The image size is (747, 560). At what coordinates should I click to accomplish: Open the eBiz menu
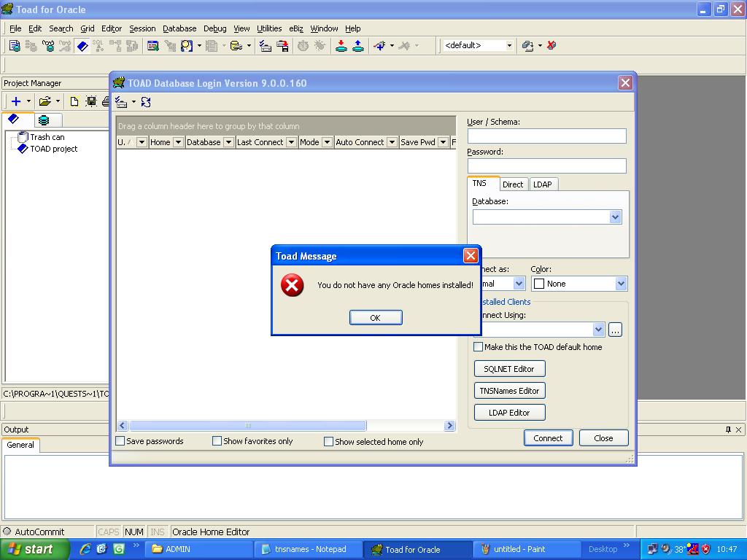[296, 28]
